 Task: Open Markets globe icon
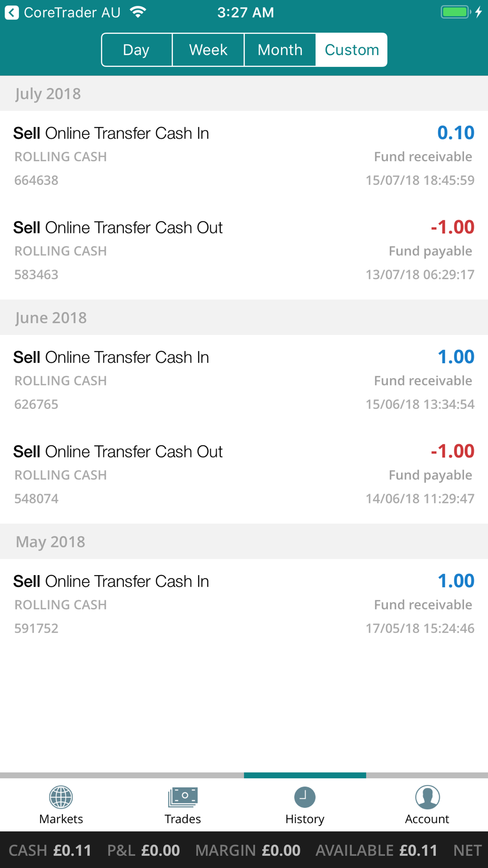[x=61, y=797]
